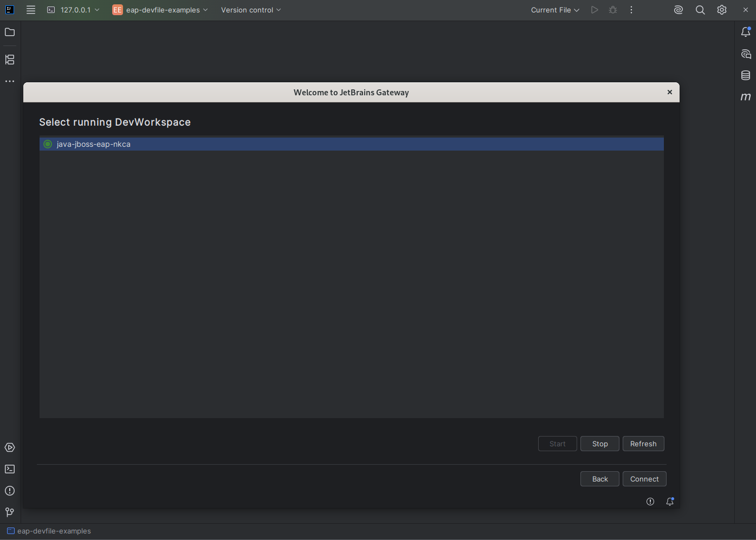
Task: Open IDE settings gear menu
Action: pyautogui.click(x=722, y=10)
